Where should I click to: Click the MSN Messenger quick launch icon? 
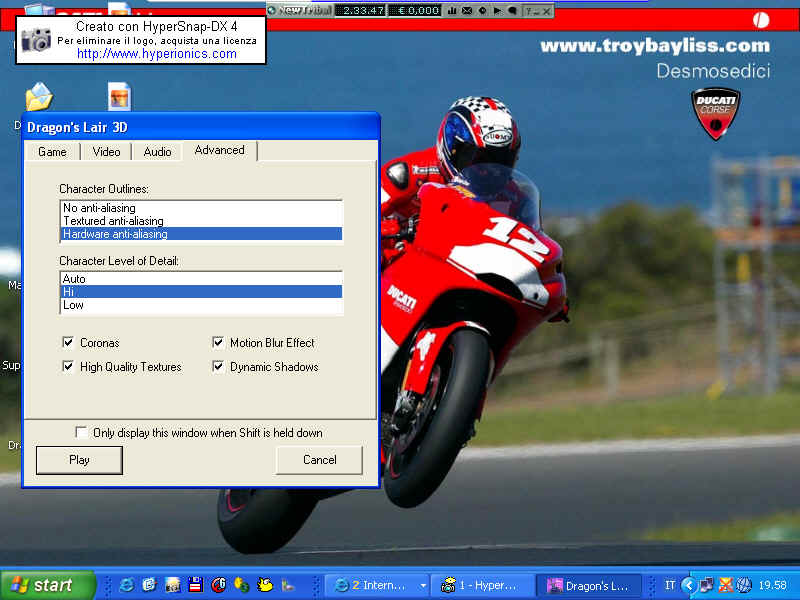click(x=241, y=585)
